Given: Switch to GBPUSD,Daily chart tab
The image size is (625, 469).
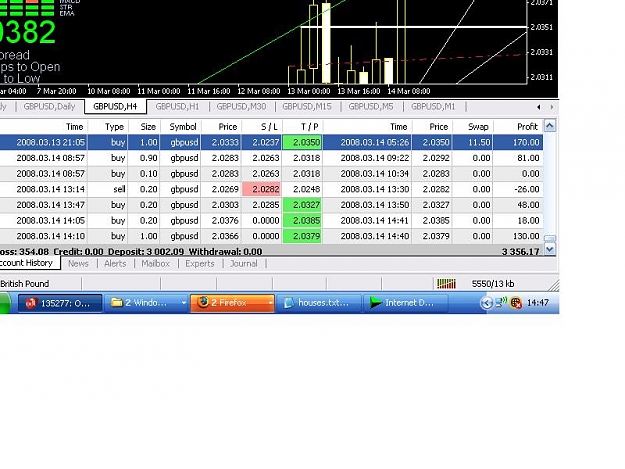Looking at the screenshot, I should pos(49,107).
